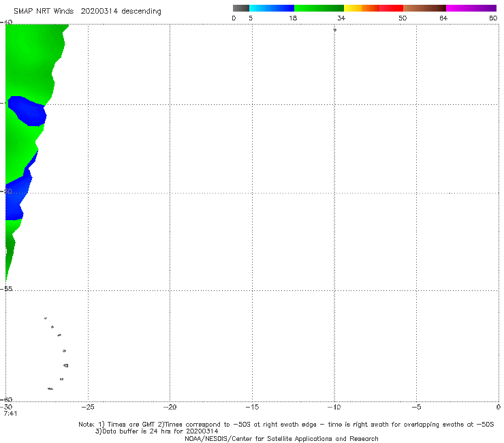Select the gray segment of the color bar

click(240, 8)
